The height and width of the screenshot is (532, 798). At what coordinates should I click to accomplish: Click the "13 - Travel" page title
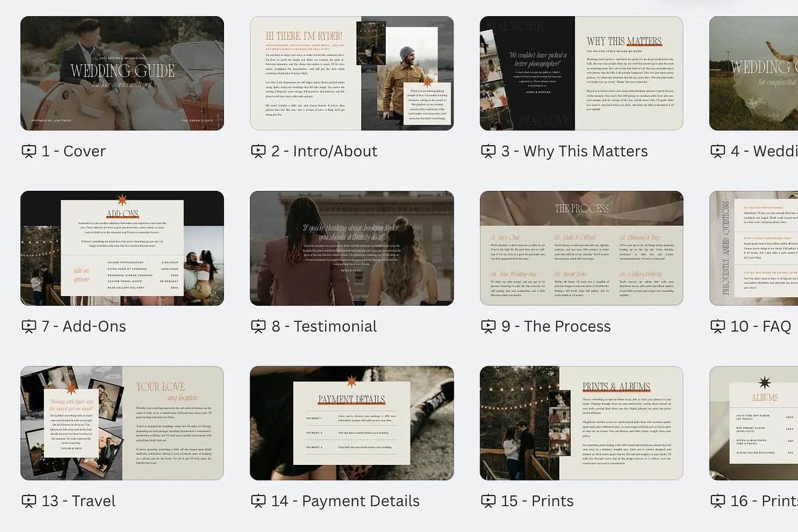pos(78,501)
